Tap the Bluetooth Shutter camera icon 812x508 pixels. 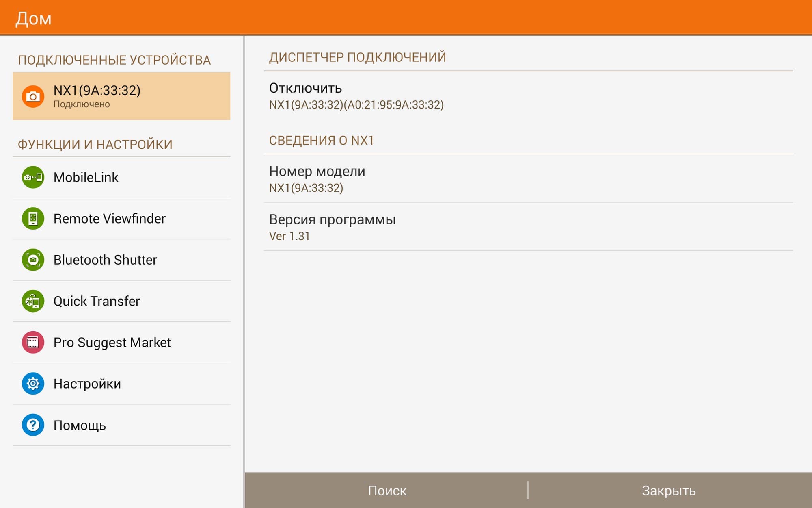click(33, 260)
